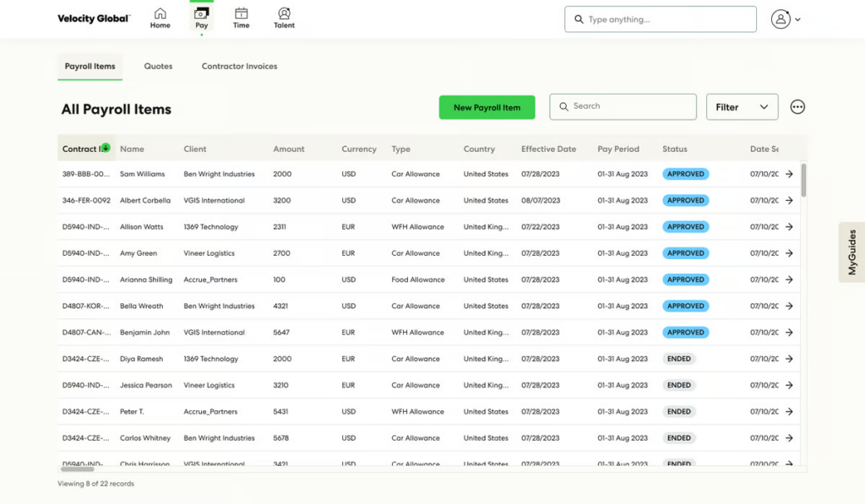This screenshot has height=504, width=865.
Task: Open Peter T. row arrow
Action: pos(790,411)
